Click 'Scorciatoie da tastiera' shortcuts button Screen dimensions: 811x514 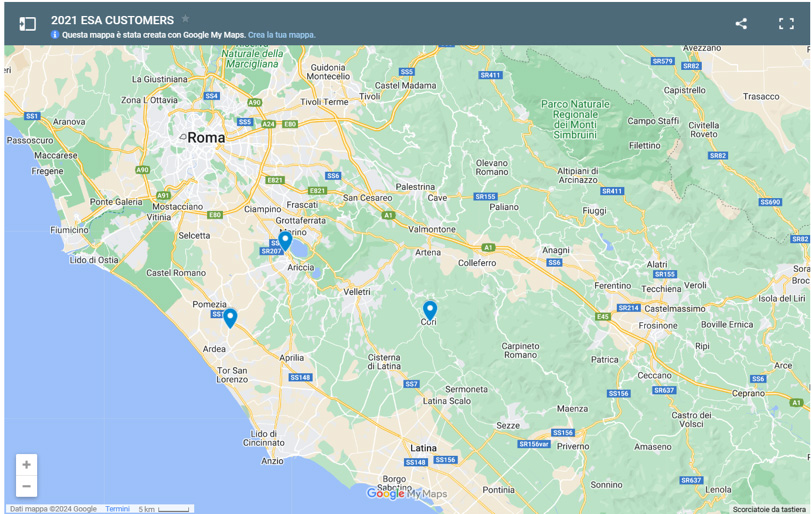pyautogui.click(x=768, y=509)
